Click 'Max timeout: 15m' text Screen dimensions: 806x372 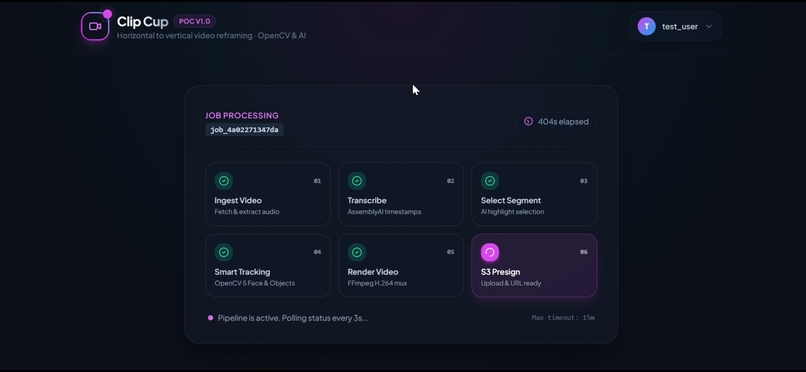[x=563, y=318]
